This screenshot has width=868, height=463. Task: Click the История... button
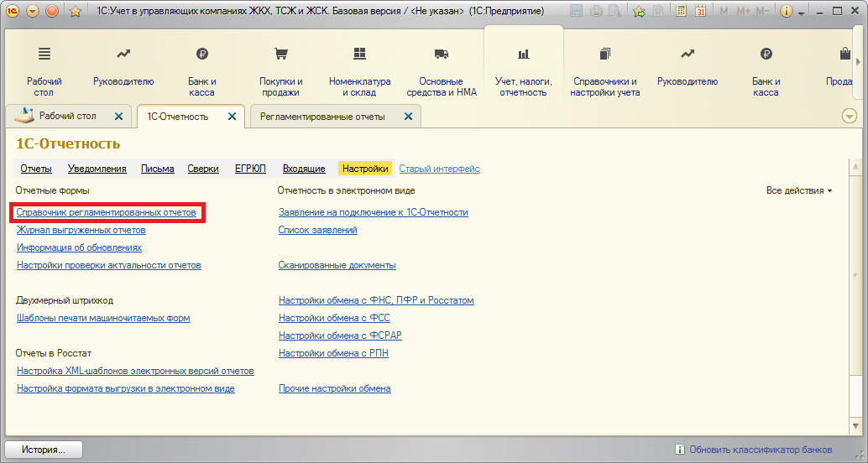pos(44,450)
